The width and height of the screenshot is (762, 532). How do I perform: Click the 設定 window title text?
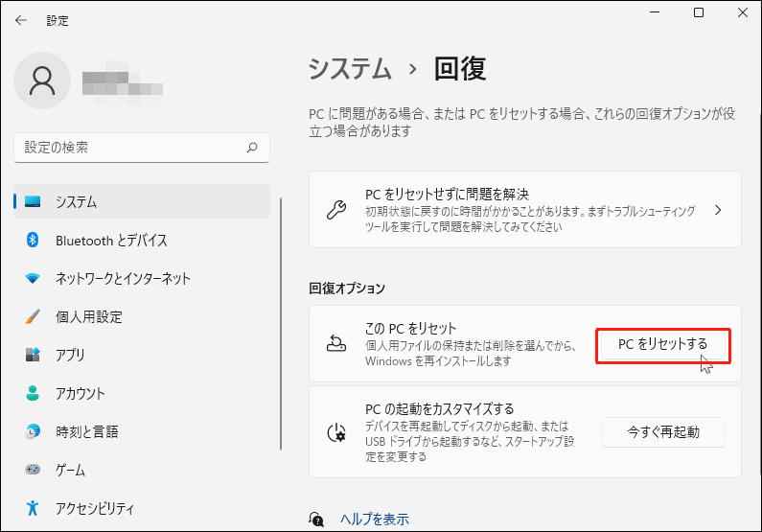tap(58, 20)
